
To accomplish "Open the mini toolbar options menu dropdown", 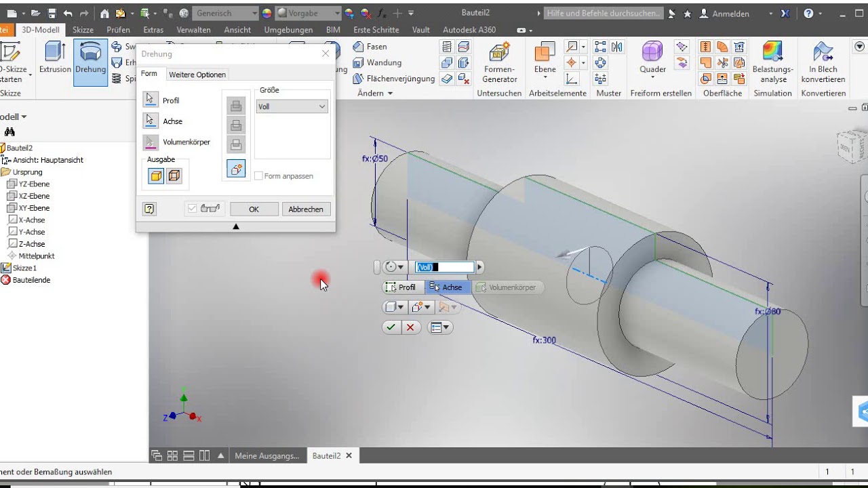I will (440, 327).
